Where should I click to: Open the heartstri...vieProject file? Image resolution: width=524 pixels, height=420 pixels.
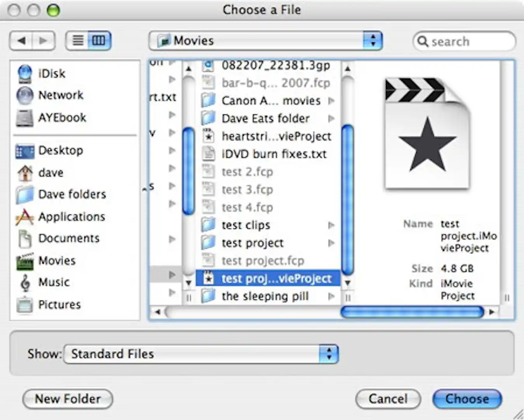point(276,136)
